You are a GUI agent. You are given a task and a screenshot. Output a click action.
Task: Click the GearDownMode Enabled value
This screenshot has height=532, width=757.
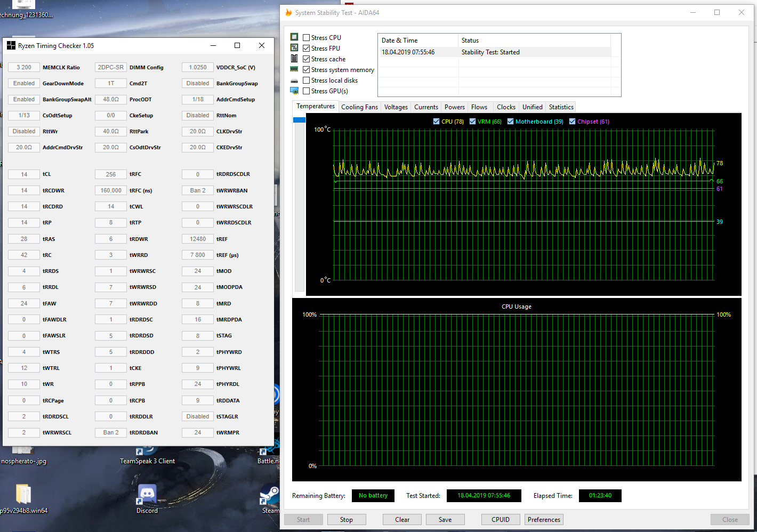click(24, 84)
